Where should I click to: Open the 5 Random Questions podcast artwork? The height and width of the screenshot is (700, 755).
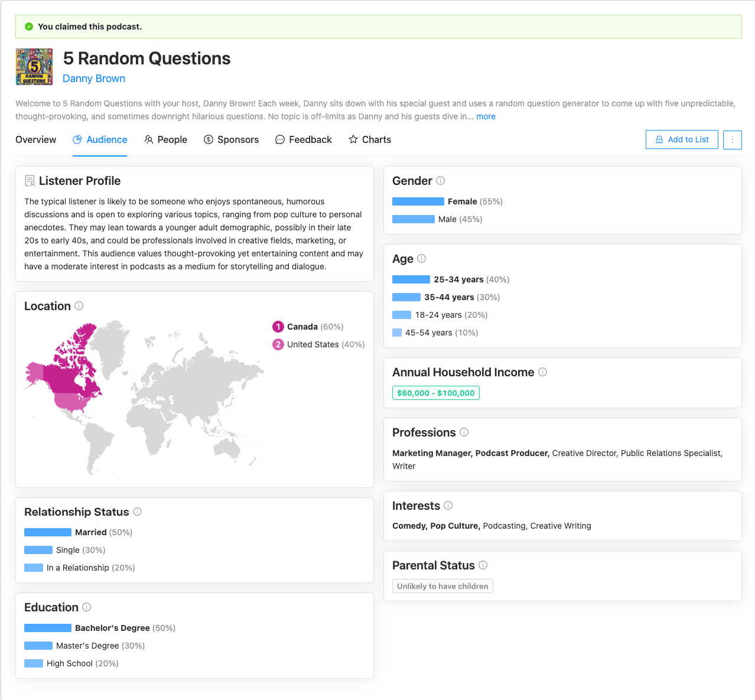[34, 67]
